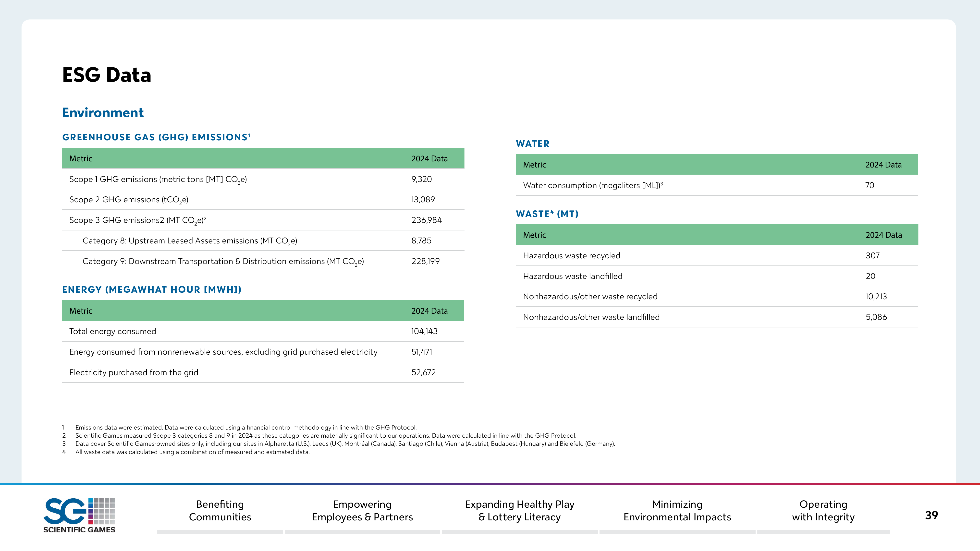
Task: Click 2024 Data header in GHG table
Action: click(x=429, y=159)
